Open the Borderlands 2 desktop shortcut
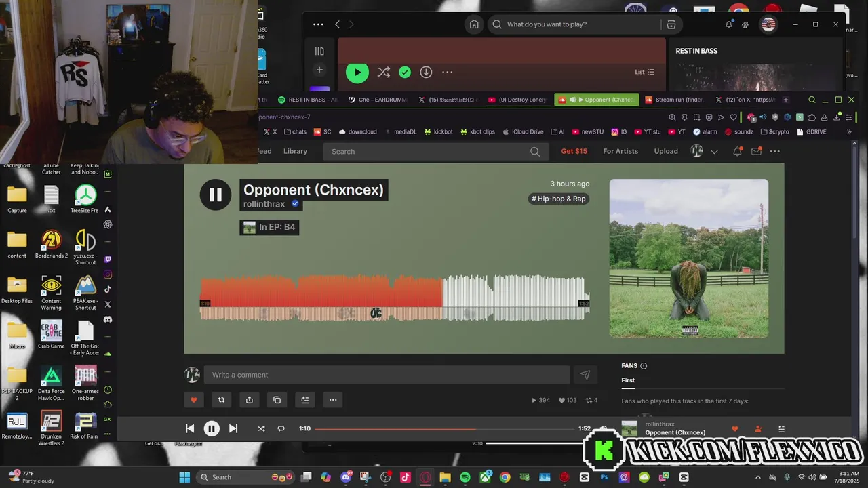868x488 pixels. (52, 244)
